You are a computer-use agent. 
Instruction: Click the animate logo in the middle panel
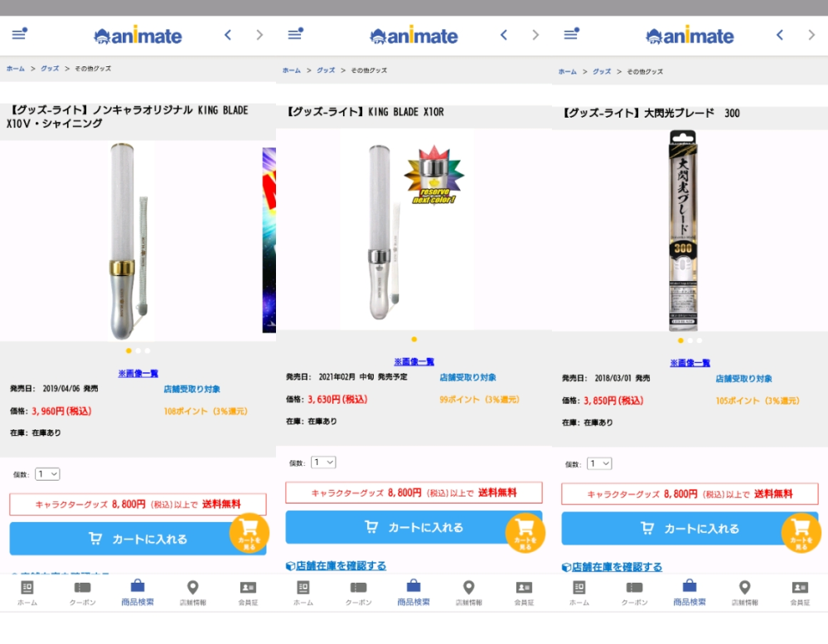click(414, 36)
